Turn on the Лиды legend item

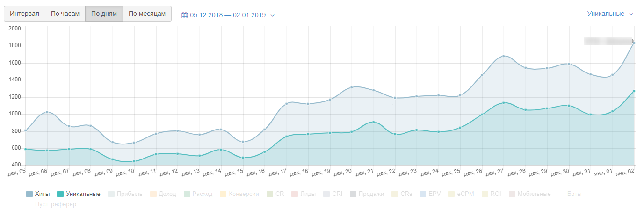tap(308, 194)
